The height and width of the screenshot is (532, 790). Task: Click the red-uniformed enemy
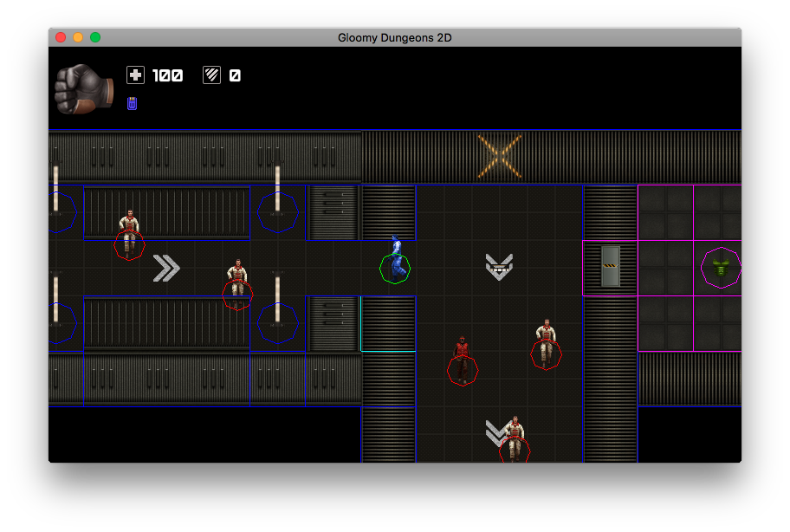point(463,360)
